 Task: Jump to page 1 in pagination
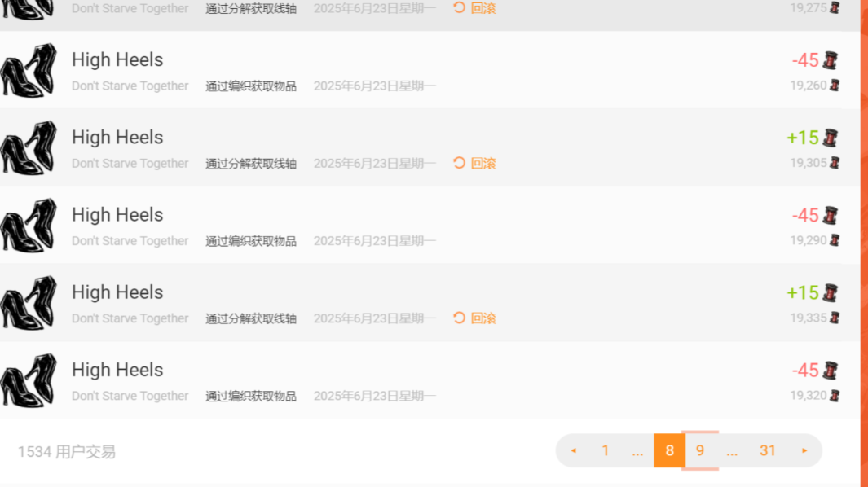pos(605,450)
